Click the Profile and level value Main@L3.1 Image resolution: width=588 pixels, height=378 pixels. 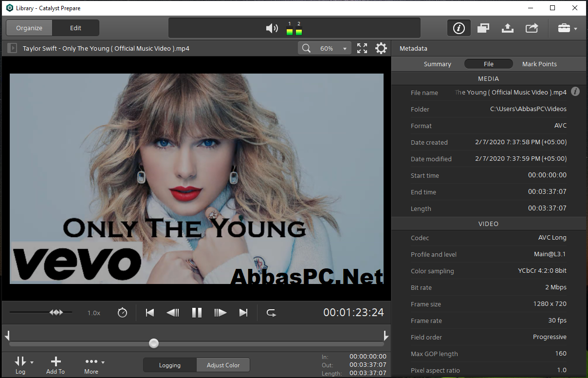[x=550, y=254]
